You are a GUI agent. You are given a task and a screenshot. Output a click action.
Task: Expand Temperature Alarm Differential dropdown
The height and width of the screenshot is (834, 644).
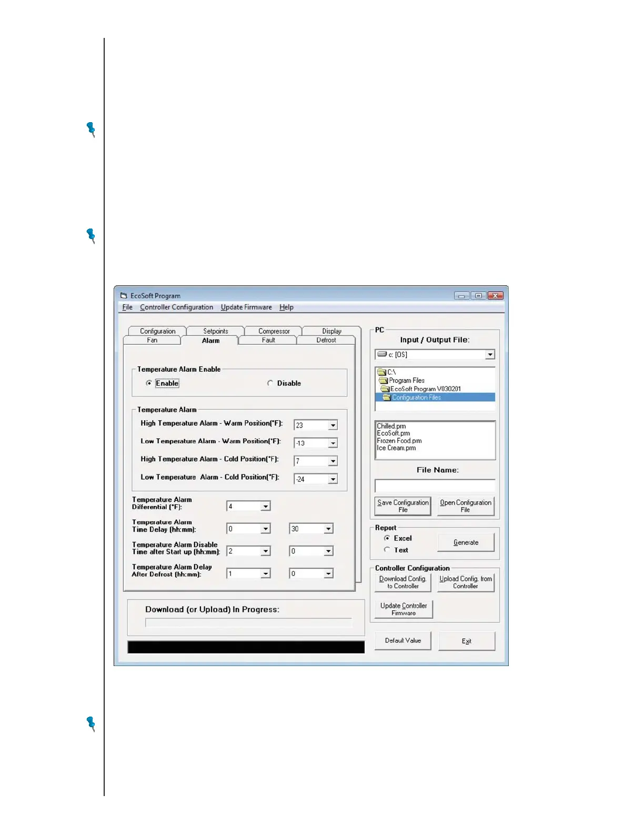[x=266, y=507]
